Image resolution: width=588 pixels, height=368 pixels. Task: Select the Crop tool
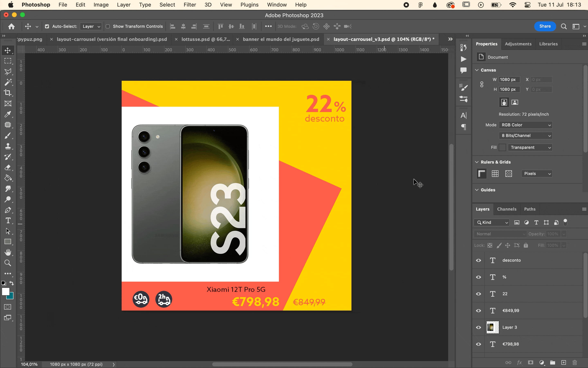tap(8, 93)
